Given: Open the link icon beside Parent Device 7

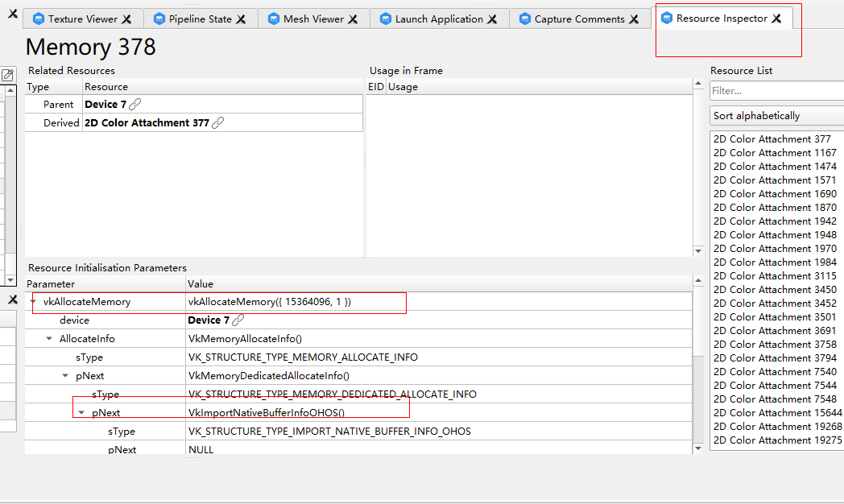Looking at the screenshot, I should click(x=134, y=103).
